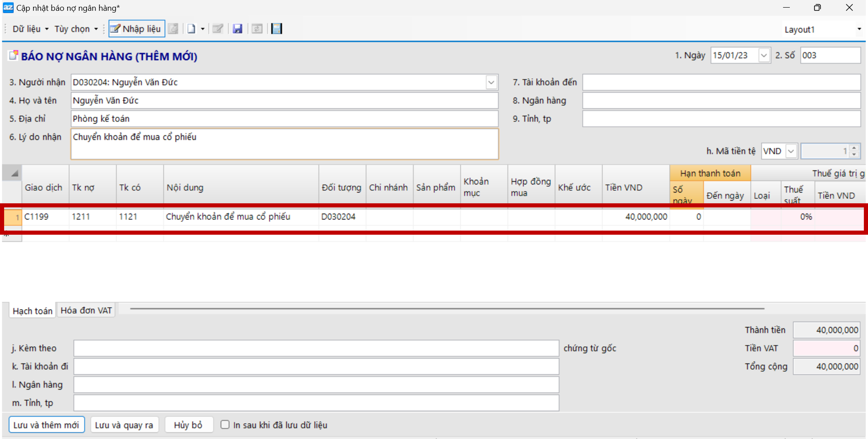Open the Người nhận dropdown list

pyautogui.click(x=491, y=83)
